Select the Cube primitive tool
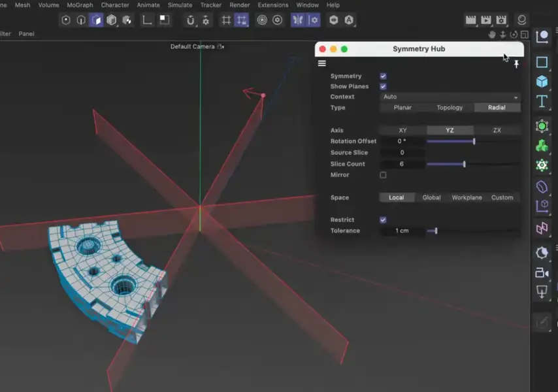Image resolution: width=558 pixels, height=392 pixels. (x=542, y=81)
